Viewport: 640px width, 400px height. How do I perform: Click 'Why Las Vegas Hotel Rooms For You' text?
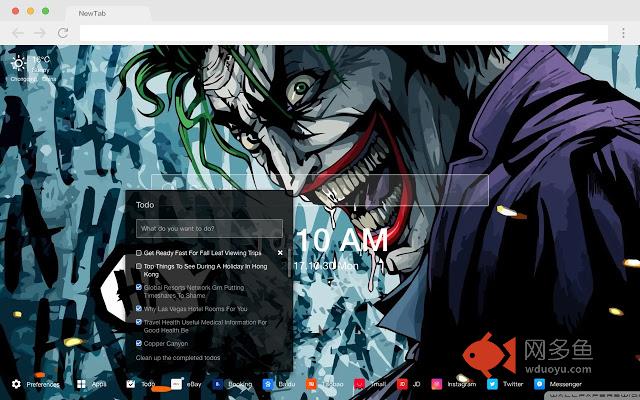click(x=196, y=309)
